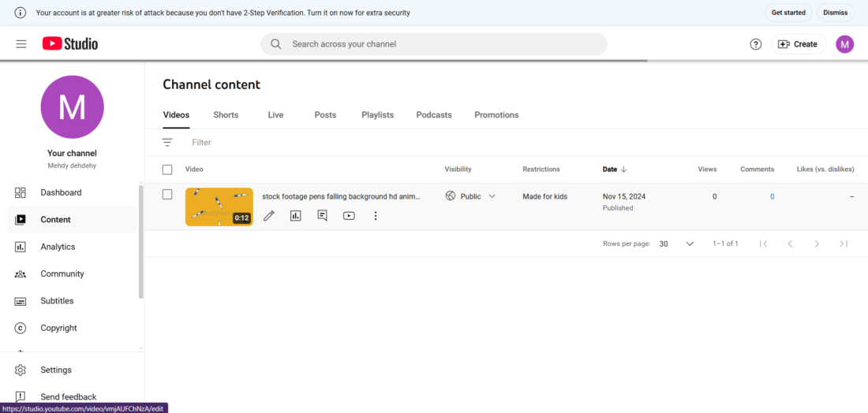Click the filter lines icon

point(167,142)
